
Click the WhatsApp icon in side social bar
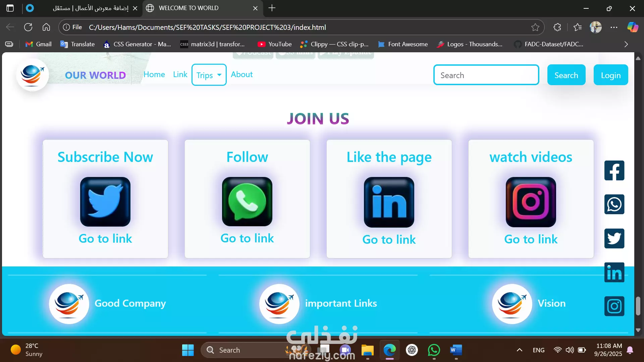614,204
